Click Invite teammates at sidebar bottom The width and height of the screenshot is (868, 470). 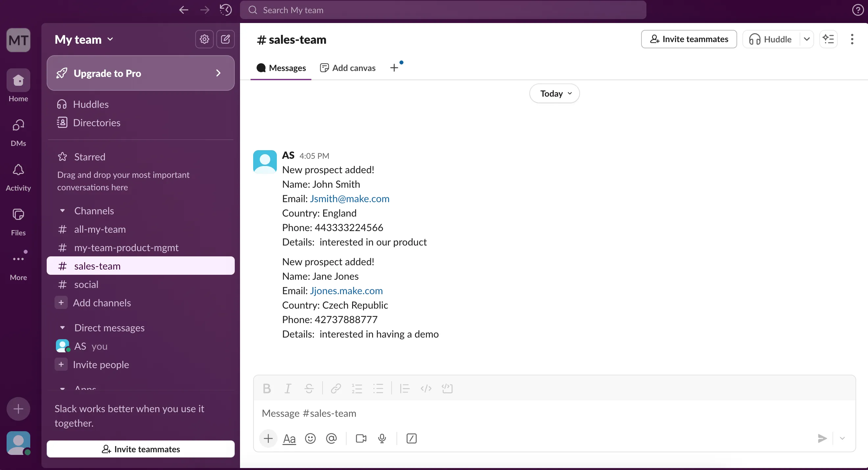(140, 449)
